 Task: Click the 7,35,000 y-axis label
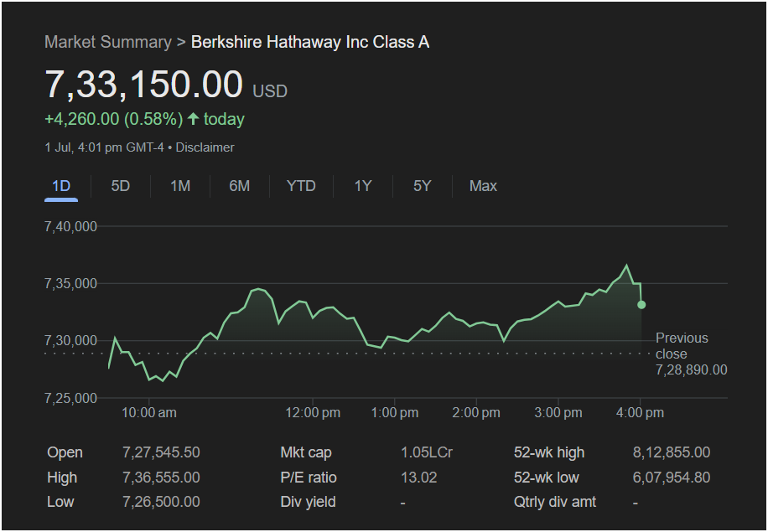(70, 284)
